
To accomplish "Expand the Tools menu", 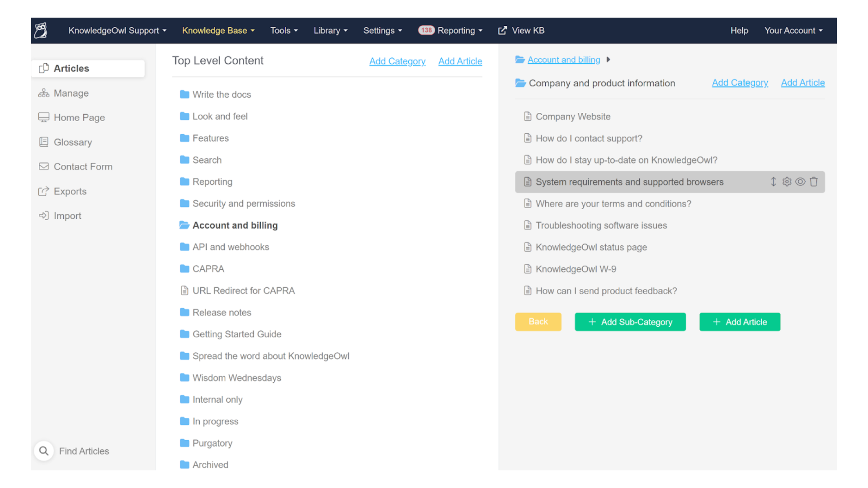I will [x=284, y=30].
